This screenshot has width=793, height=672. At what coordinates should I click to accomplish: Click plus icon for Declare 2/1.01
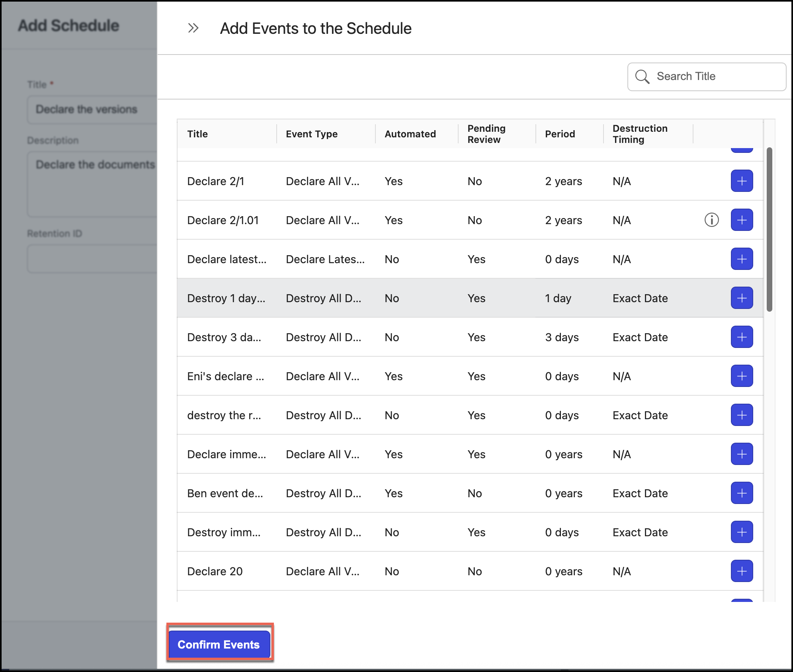741,220
